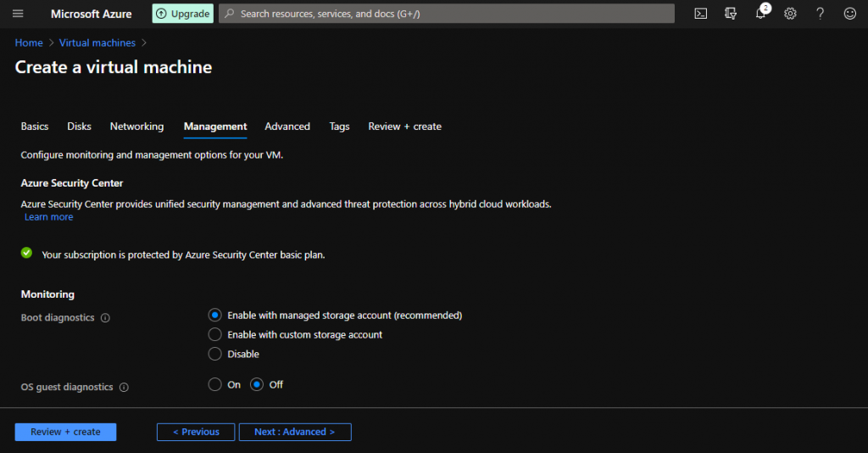
Task: Open the notifications bell
Action: coord(761,14)
